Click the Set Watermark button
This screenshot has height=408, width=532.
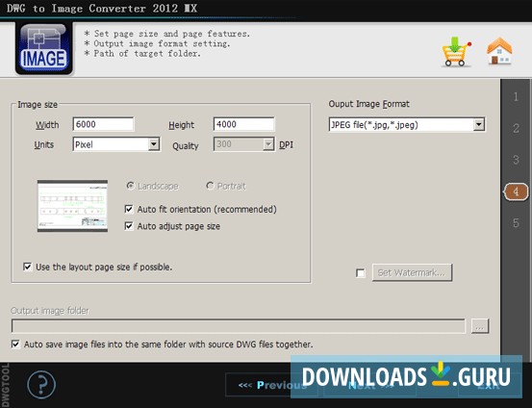pos(413,272)
